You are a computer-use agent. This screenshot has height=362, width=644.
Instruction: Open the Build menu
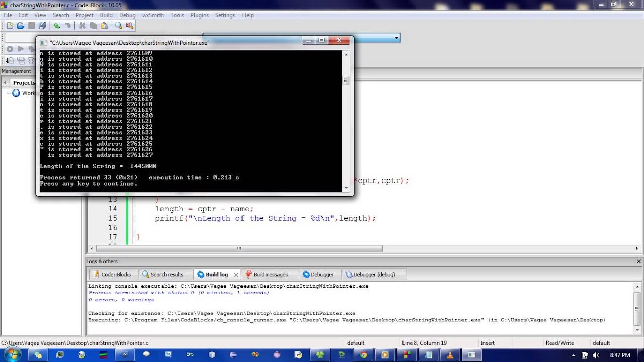tap(106, 15)
